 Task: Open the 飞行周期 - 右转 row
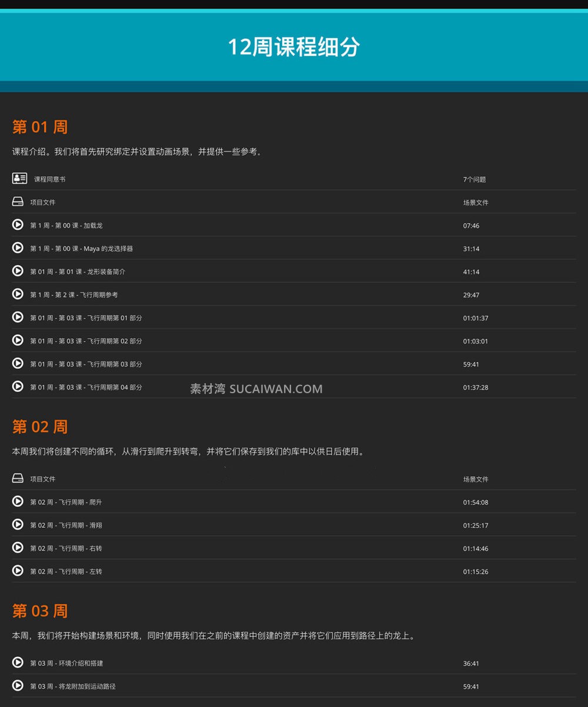click(x=66, y=548)
